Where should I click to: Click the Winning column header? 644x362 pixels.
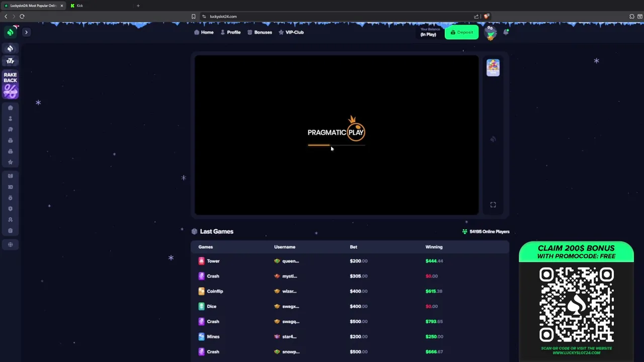pos(434,247)
